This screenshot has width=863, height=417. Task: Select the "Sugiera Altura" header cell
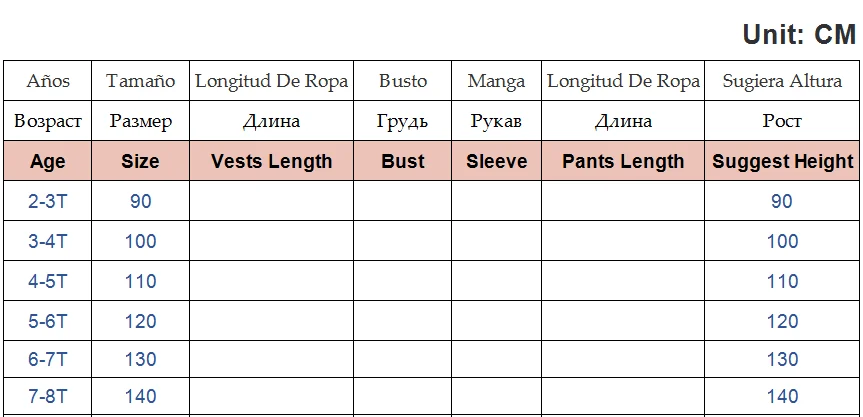[782, 82]
